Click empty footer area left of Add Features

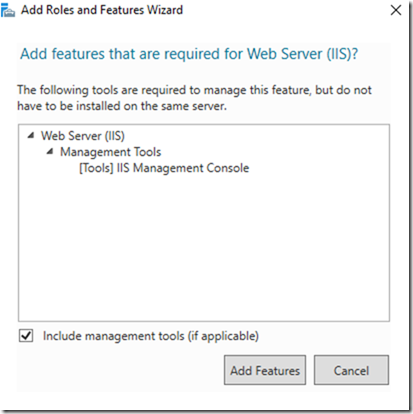click(120, 370)
